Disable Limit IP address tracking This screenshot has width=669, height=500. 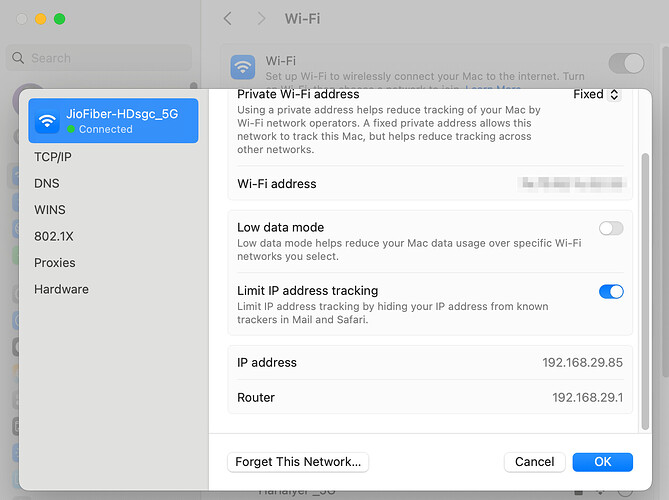(x=610, y=291)
